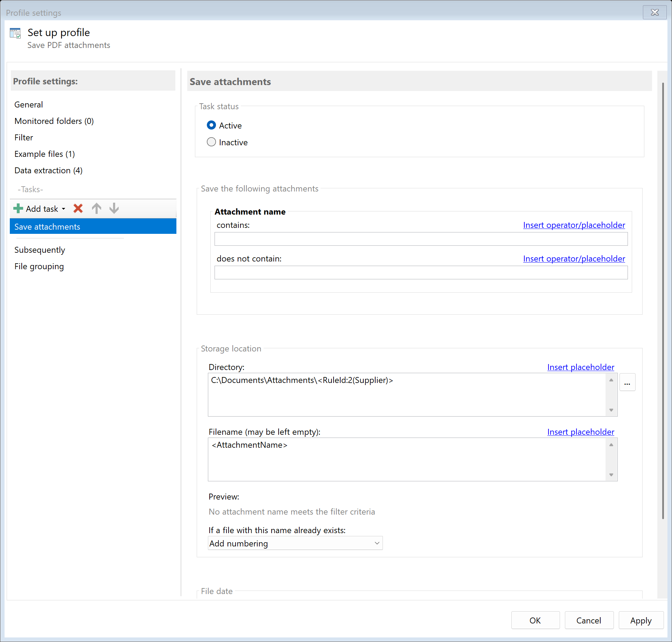Select the Active task status
672x642 pixels.
pos(211,125)
